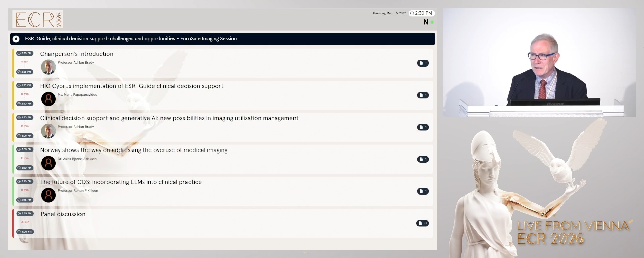Open the document badge for Chairperson's introduction
Screen dimensions: 644x258
coord(423,63)
